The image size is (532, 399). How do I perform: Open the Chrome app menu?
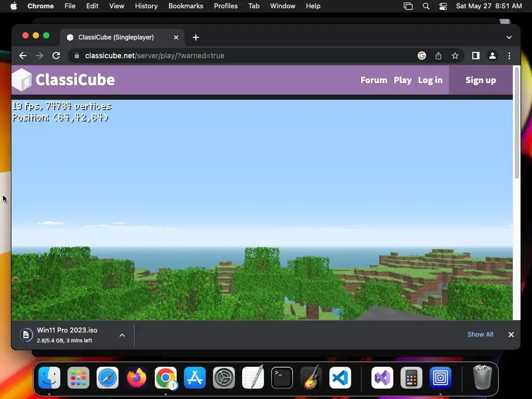point(41,6)
